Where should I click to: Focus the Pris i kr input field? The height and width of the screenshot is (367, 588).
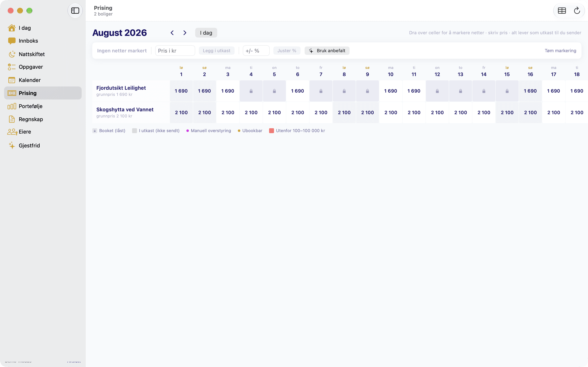tap(175, 51)
